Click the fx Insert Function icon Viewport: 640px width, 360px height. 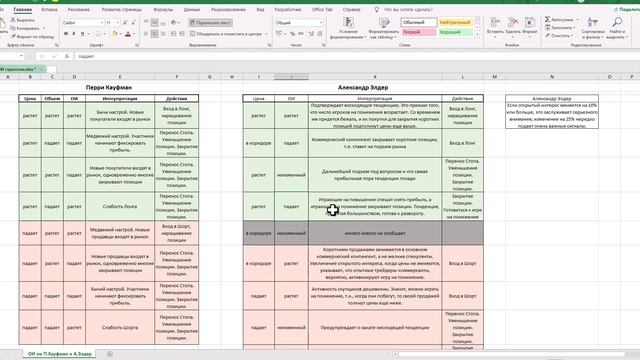[67, 56]
